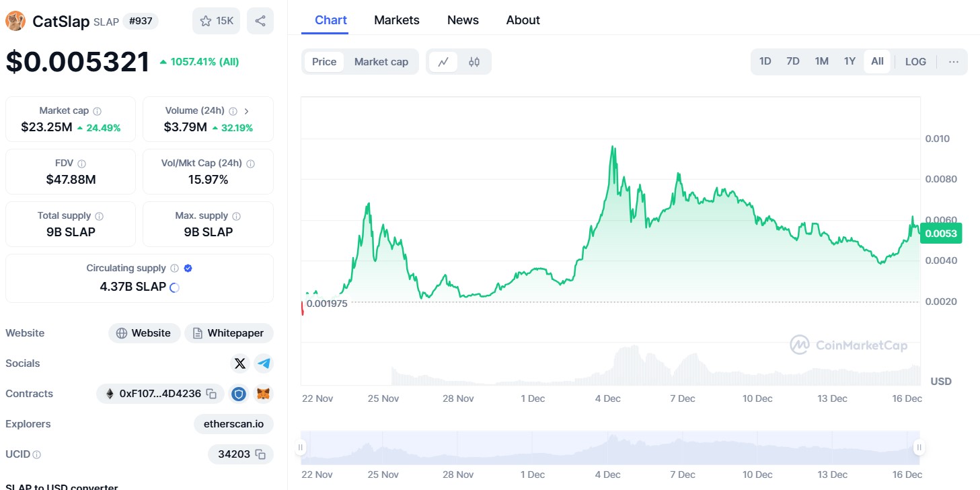This screenshot has width=980, height=490.
Task: Copy the contract address 0xF107...4D4236
Action: pyautogui.click(x=211, y=394)
